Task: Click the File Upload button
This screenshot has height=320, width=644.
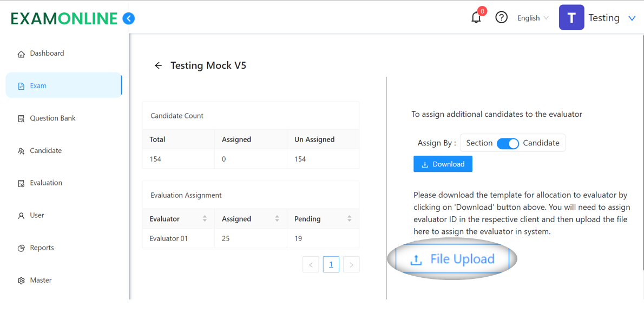Action: pyautogui.click(x=452, y=259)
